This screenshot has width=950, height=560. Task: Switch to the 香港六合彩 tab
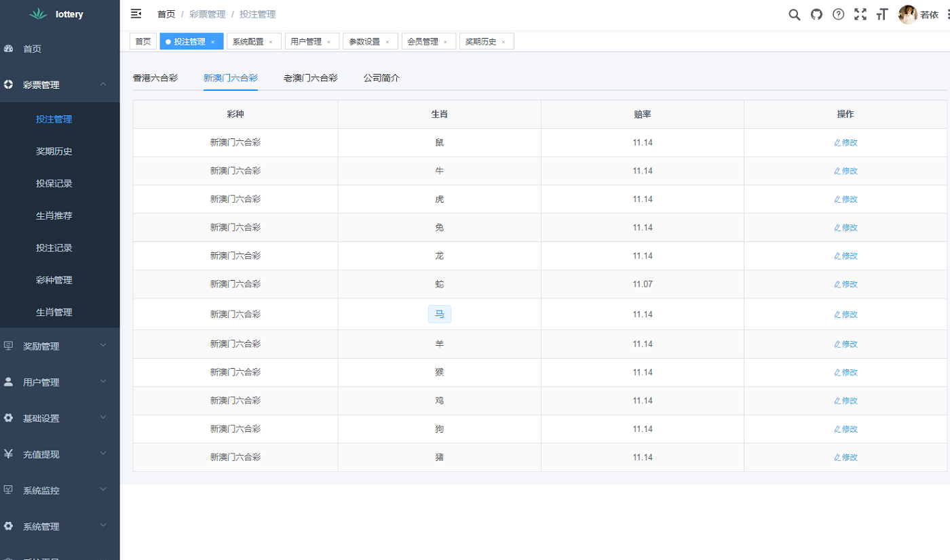[x=155, y=78]
